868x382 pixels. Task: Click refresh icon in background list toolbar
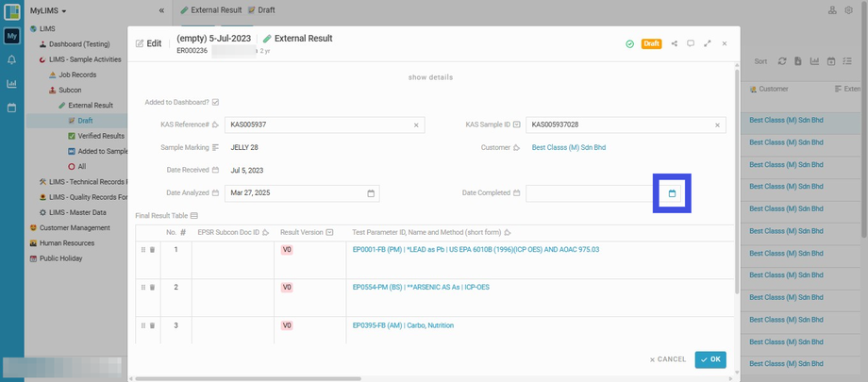coord(781,61)
